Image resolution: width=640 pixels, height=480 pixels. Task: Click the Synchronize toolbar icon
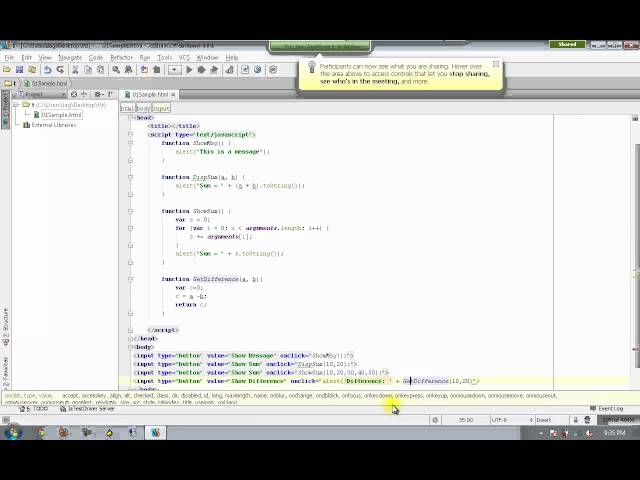coord(32,70)
